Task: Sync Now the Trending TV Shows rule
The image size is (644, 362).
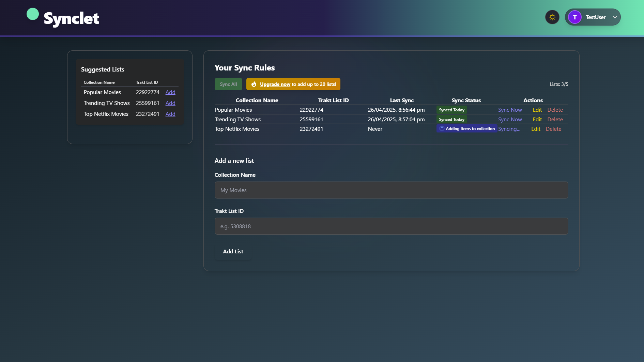Action: point(510,120)
